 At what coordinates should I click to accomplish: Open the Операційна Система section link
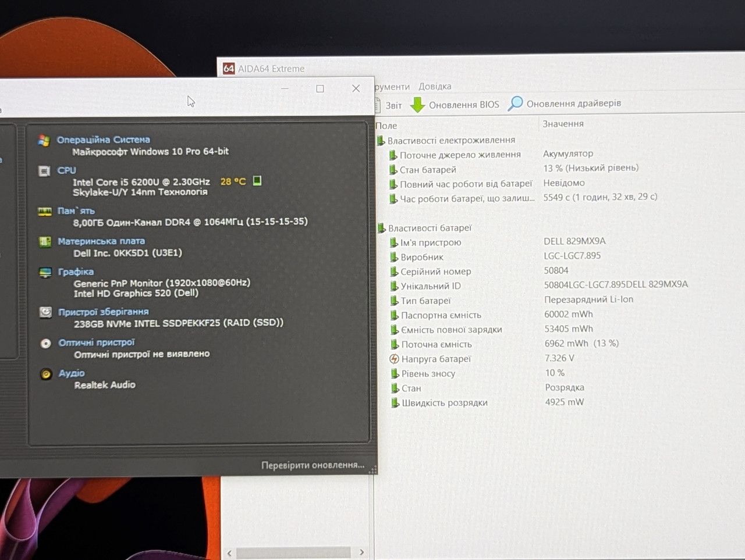[x=104, y=140]
